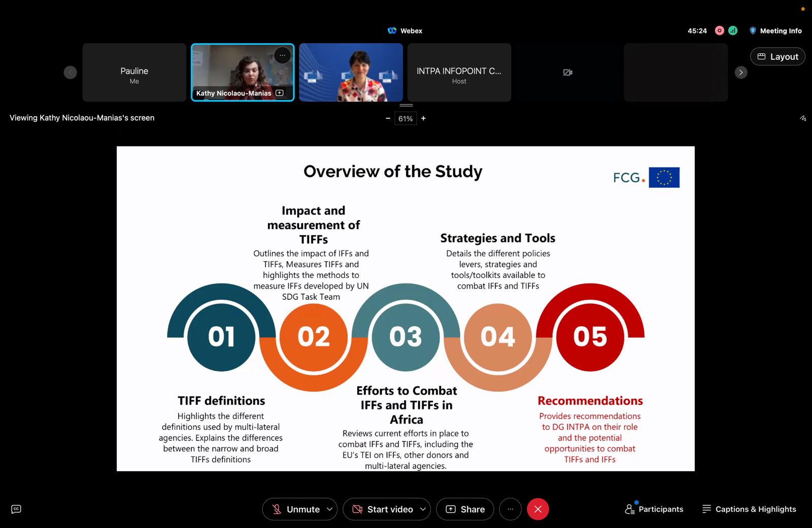Expand video options arrow next to Start video
Viewport: 812px width, 528px height.
click(x=423, y=509)
